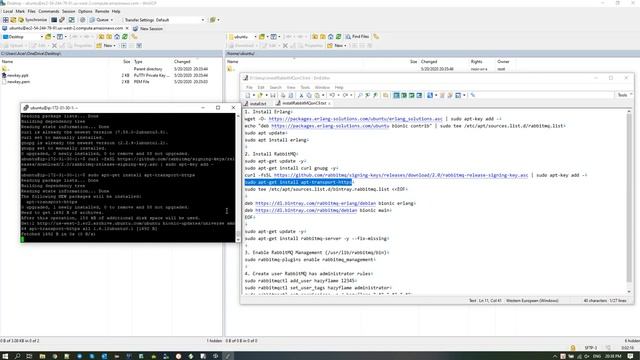Click the dl.bintray.com/rabbitmq/debian link

pos(306,210)
